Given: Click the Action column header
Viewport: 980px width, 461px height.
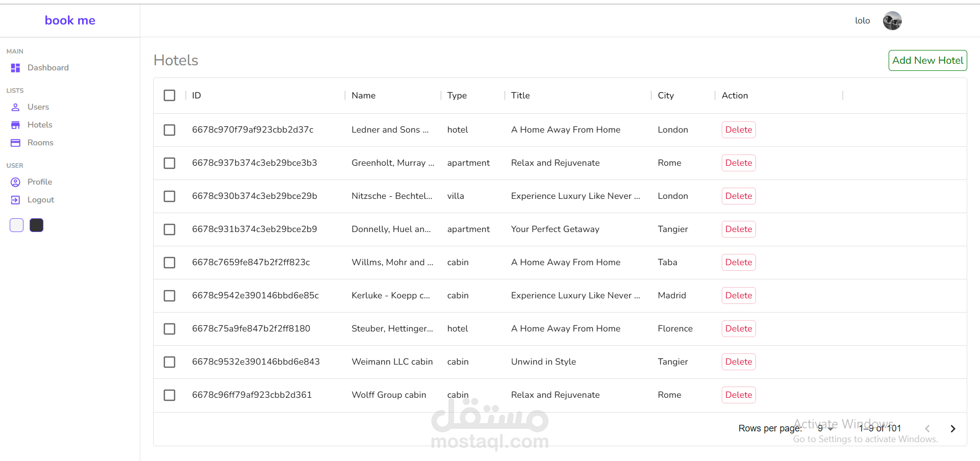Looking at the screenshot, I should click(734, 95).
